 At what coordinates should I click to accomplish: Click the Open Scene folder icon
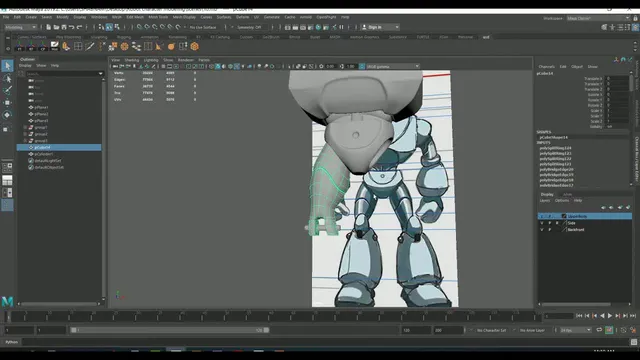(x=56, y=27)
